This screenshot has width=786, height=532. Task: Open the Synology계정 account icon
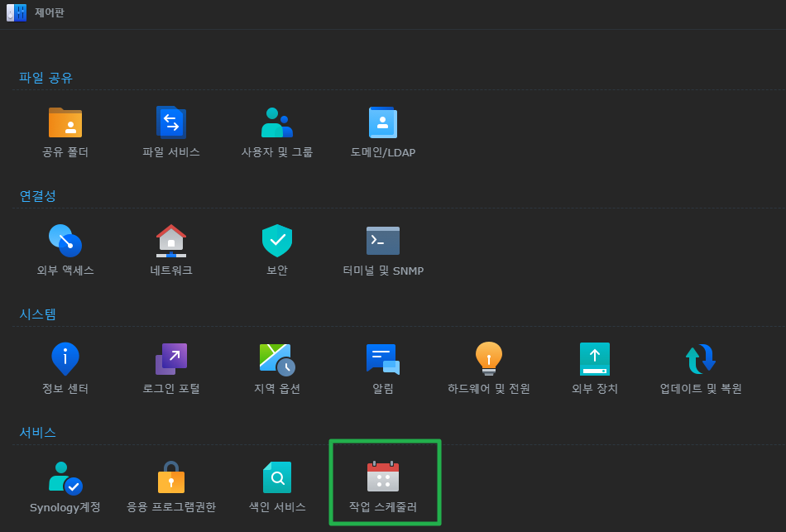65,477
